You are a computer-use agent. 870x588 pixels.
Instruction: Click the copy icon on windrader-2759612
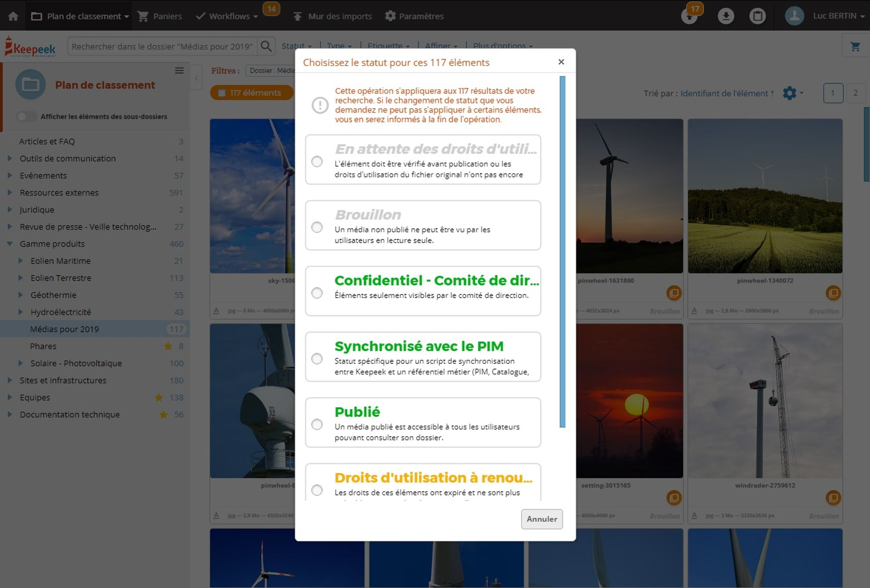[x=833, y=498]
